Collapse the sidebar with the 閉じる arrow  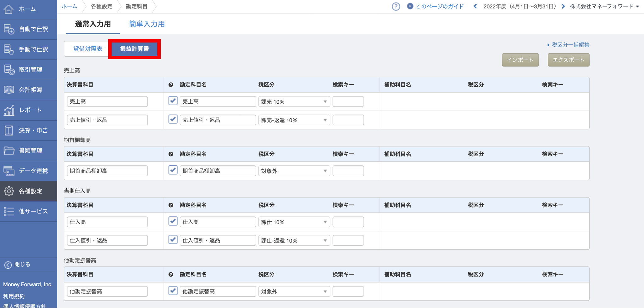(x=8, y=265)
